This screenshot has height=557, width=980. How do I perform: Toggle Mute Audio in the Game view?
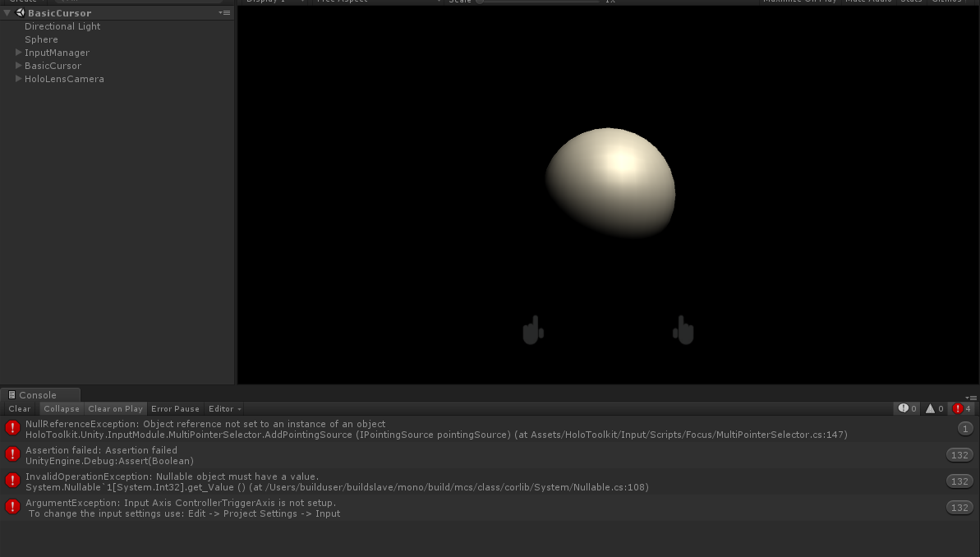coord(868,1)
